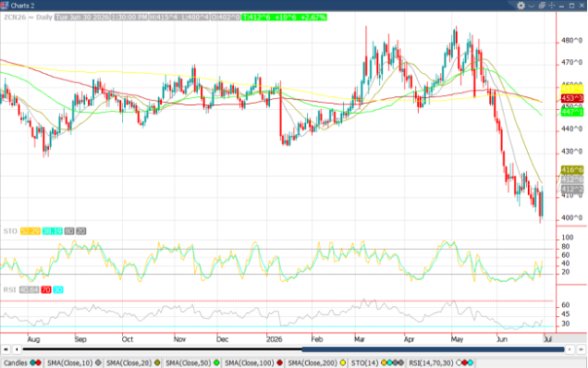Click the crosshair move icon in title bar
The image size is (588, 368).
(552, 6)
